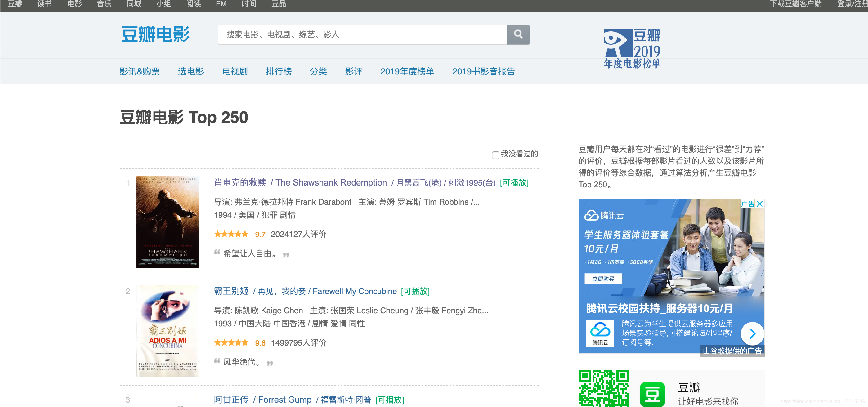The width and height of the screenshot is (868, 407).
Task: Click 同城 in the top bar
Action: tap(134, 4)
